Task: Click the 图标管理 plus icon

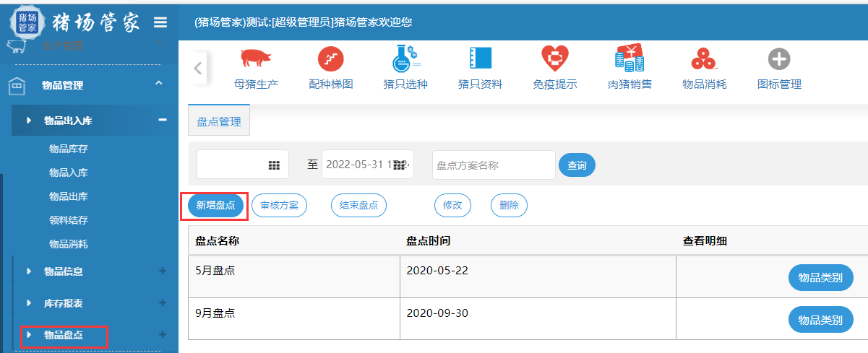Action: [x=778, y=58]
